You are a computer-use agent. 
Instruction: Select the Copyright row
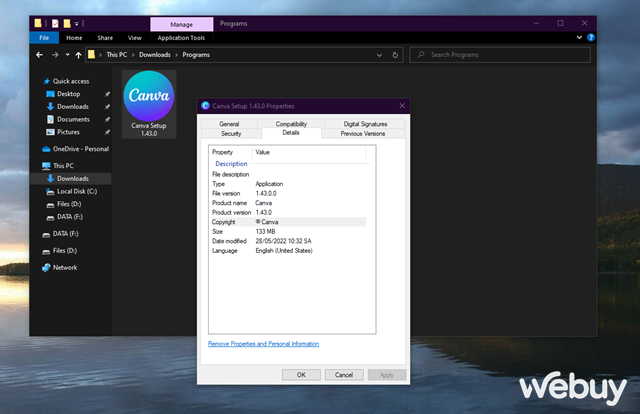[288, 222]
